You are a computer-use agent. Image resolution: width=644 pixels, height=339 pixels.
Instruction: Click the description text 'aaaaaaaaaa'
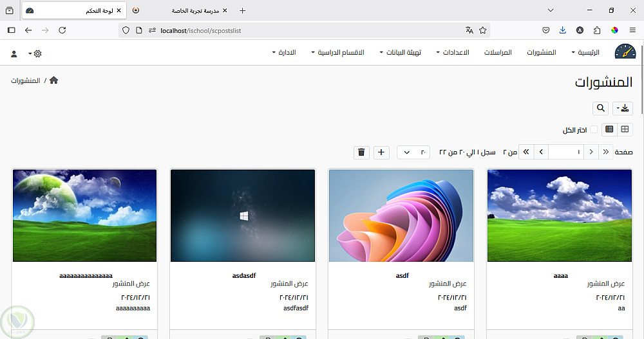[133, 308]
